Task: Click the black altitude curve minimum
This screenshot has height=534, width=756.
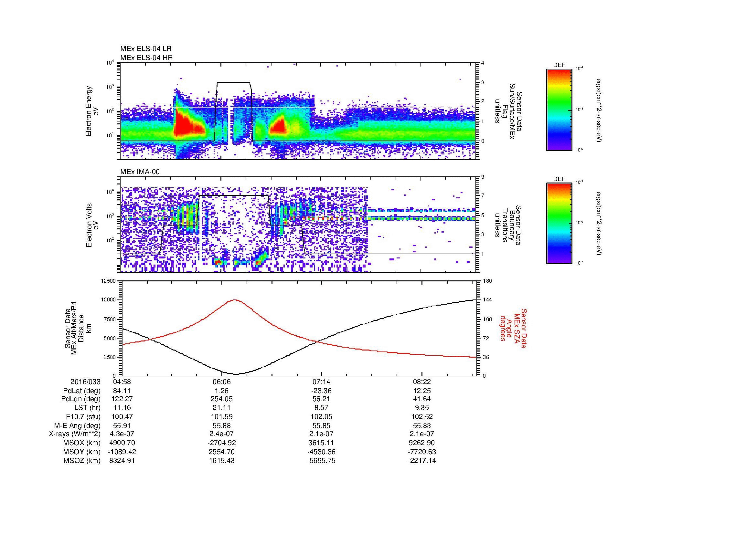Action: point(236,374)
